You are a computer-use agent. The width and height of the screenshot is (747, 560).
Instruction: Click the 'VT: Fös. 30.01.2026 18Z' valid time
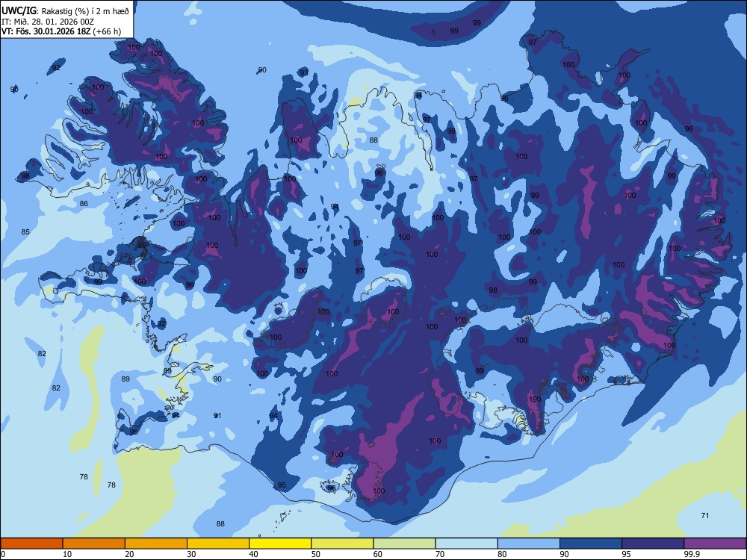pos(46,32)
